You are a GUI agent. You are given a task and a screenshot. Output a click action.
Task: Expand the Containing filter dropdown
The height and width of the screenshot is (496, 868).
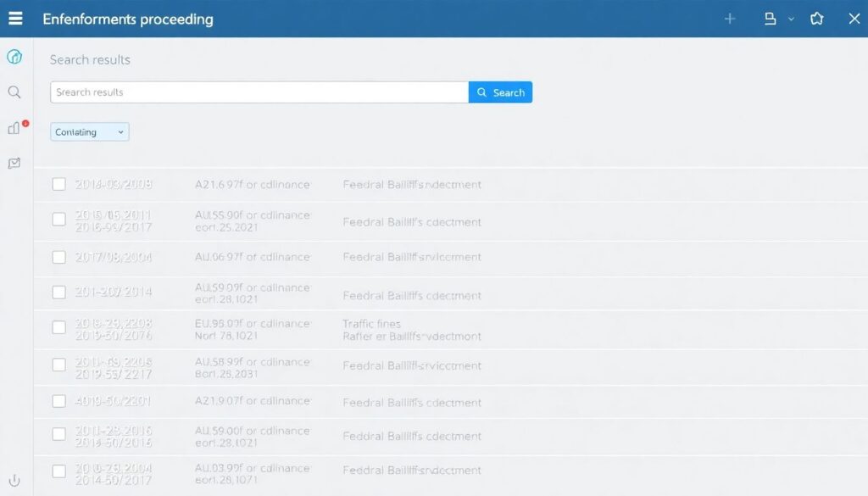[x=90, y=132]
